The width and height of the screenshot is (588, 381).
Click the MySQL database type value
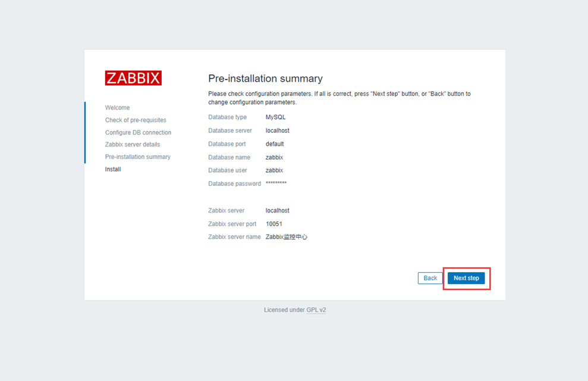coord(276,117)
